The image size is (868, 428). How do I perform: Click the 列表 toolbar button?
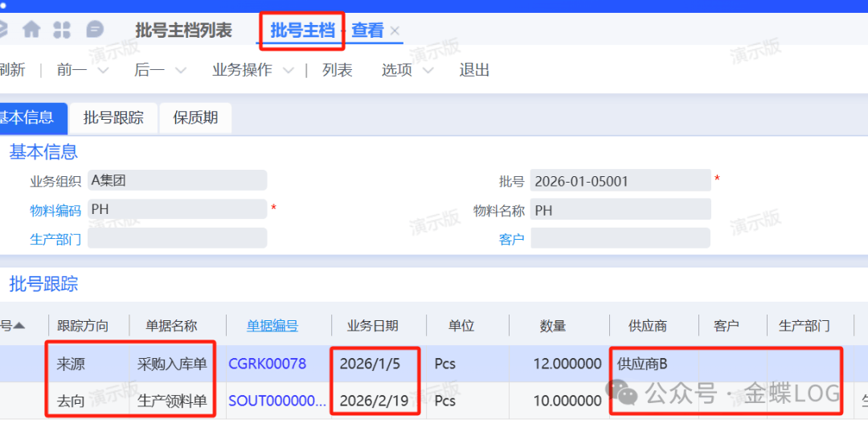pyautogui.click(x=338, y=71)
